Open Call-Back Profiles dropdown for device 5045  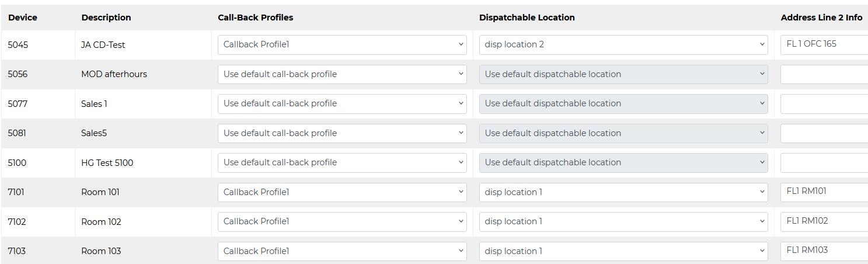[342, 44]
